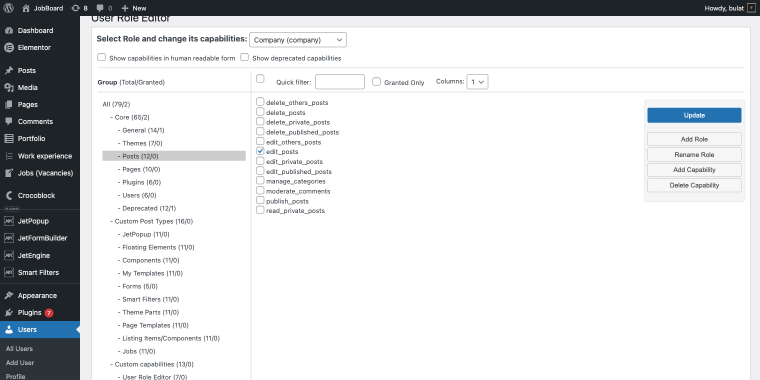760x380 pixels.
Task: Click the Users person icon in sidebar
Action: pyautogui.click(x=9, y=330)
